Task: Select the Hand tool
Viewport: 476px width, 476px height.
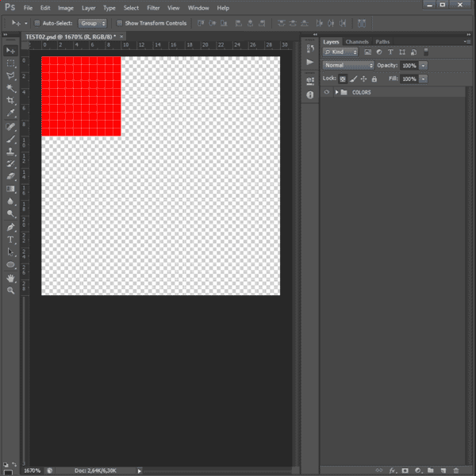Action: (x=10, y=278)
